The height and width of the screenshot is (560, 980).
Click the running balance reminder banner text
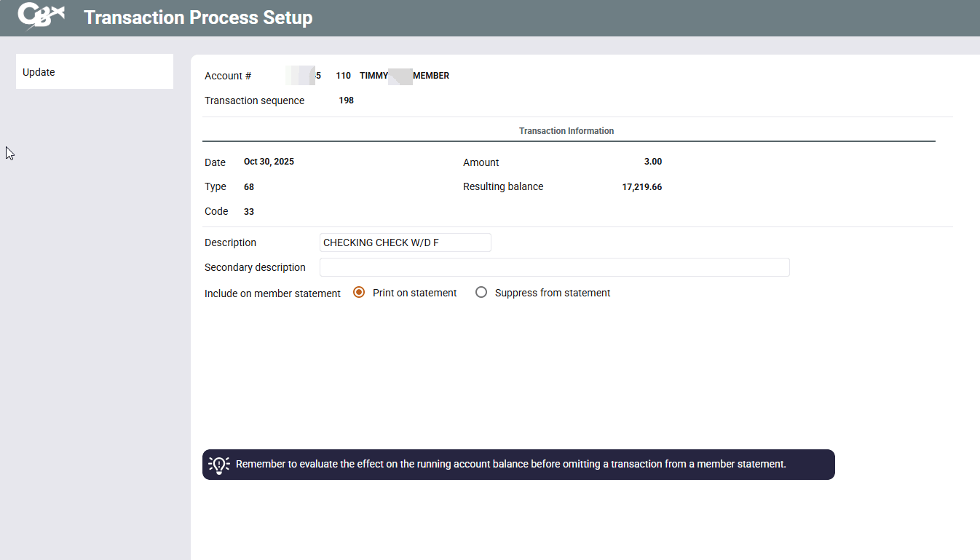pyautogui.click(x=510, y=464)
